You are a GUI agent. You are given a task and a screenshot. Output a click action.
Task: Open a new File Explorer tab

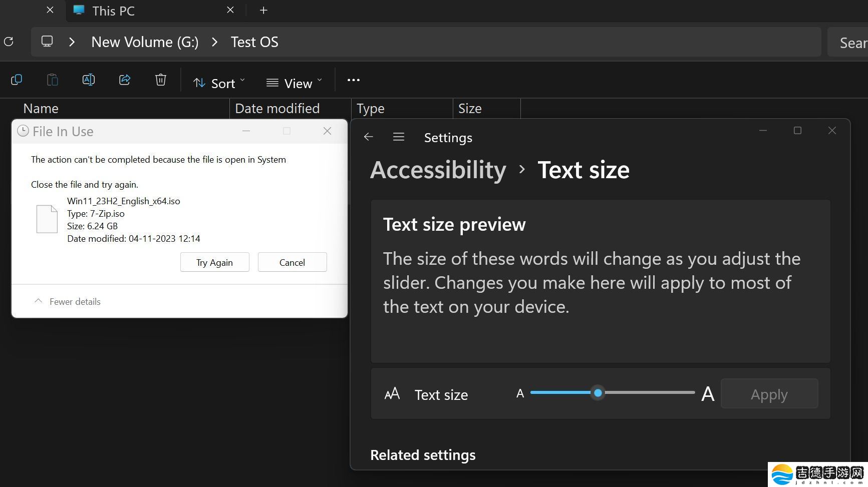tap(263, 11)
